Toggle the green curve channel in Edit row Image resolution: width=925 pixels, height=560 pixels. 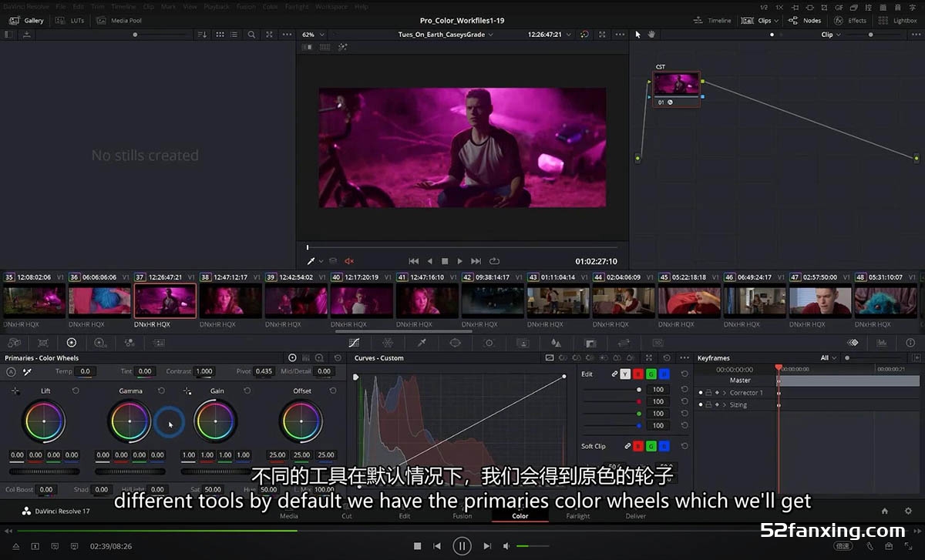click(651, 374)
